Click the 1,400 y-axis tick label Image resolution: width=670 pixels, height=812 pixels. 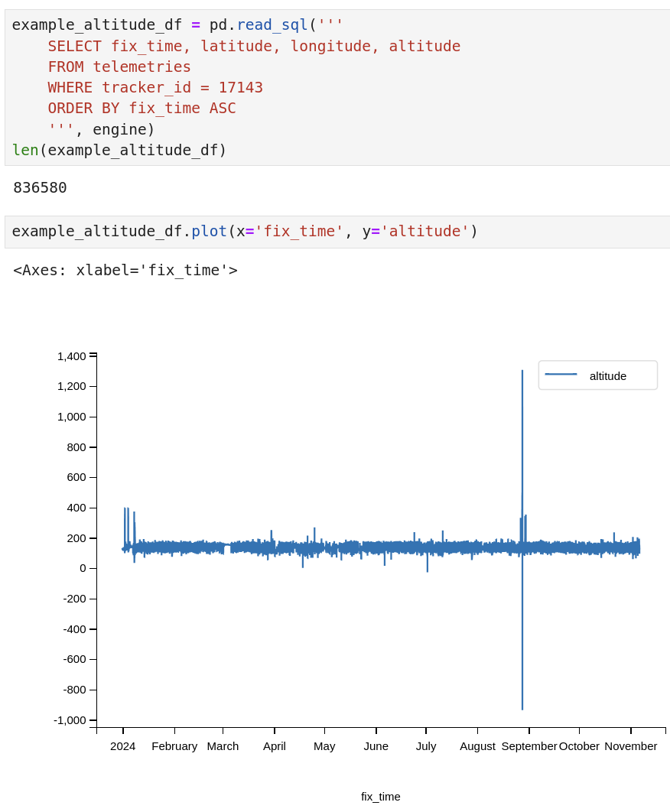(72, 356)
